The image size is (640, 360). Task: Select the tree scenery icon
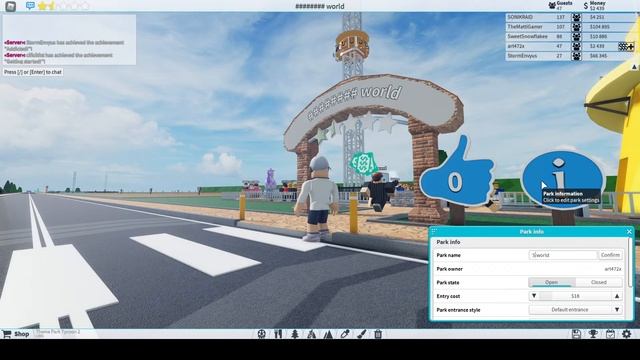coord(295,334)
